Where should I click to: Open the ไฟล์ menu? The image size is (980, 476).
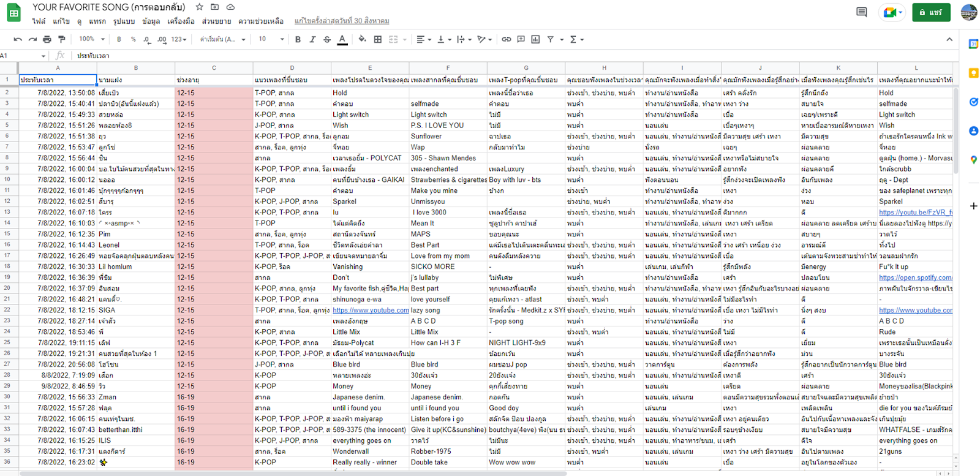39,21
